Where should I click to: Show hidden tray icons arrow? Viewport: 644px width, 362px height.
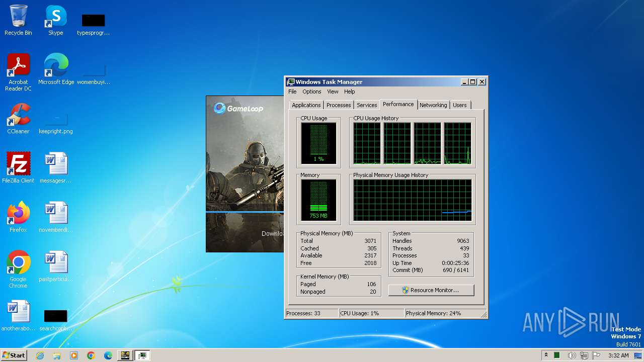click(546, 355)
